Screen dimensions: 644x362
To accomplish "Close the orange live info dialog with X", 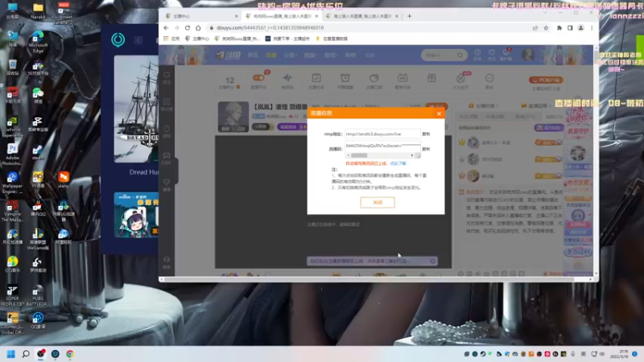I will coord(439,113).
